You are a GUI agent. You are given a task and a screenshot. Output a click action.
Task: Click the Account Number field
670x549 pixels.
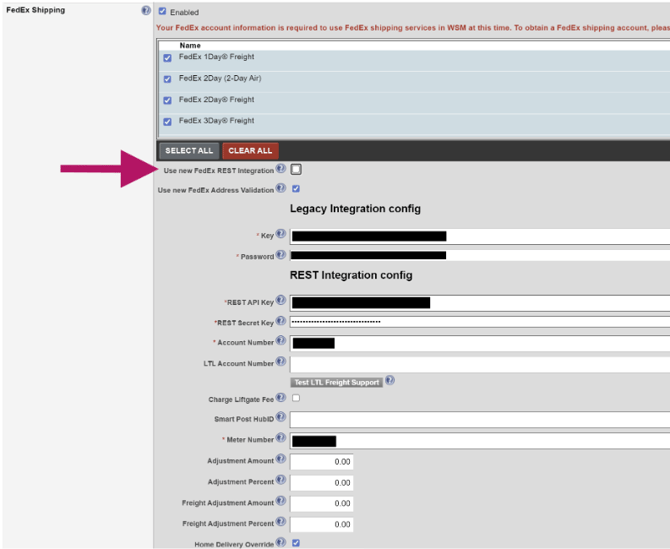coord(480,343)
